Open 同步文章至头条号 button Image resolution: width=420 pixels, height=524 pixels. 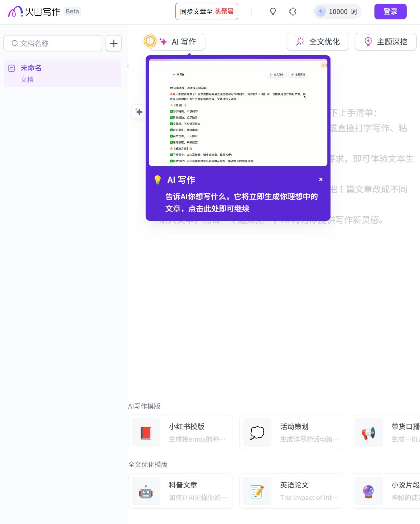click(207, 12)
